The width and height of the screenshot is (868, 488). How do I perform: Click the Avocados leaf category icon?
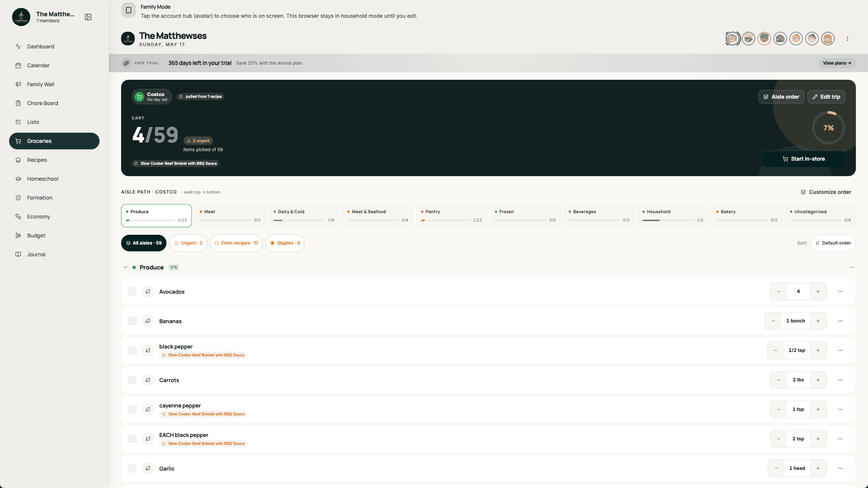(148, 291)
